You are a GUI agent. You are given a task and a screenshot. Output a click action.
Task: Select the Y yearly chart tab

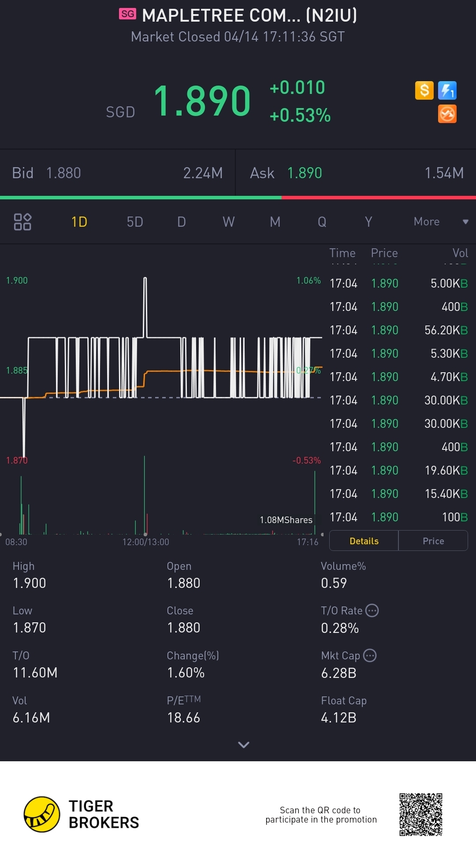coord(368,221)
